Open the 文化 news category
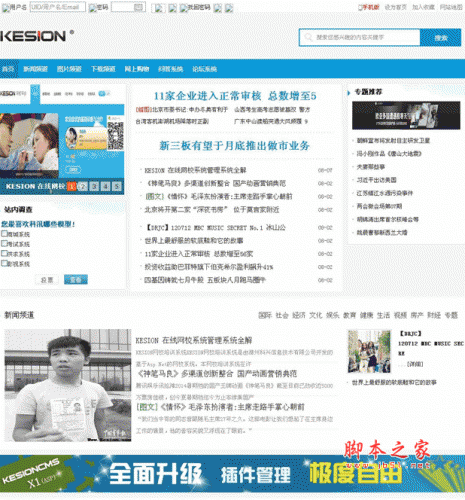The image size is (465, 500). coord(316,315)
